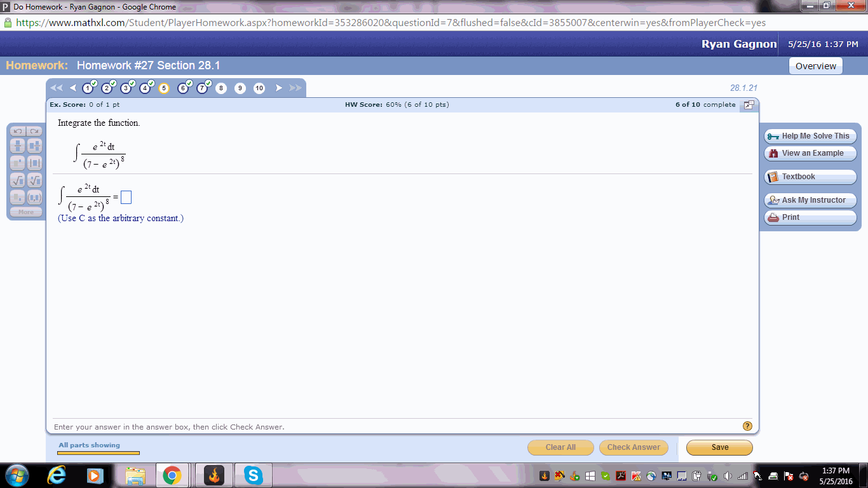This screenshot has height=488, width=868.
Task: Open the Kaspersky icon in system tray
Action: (636, 477)
